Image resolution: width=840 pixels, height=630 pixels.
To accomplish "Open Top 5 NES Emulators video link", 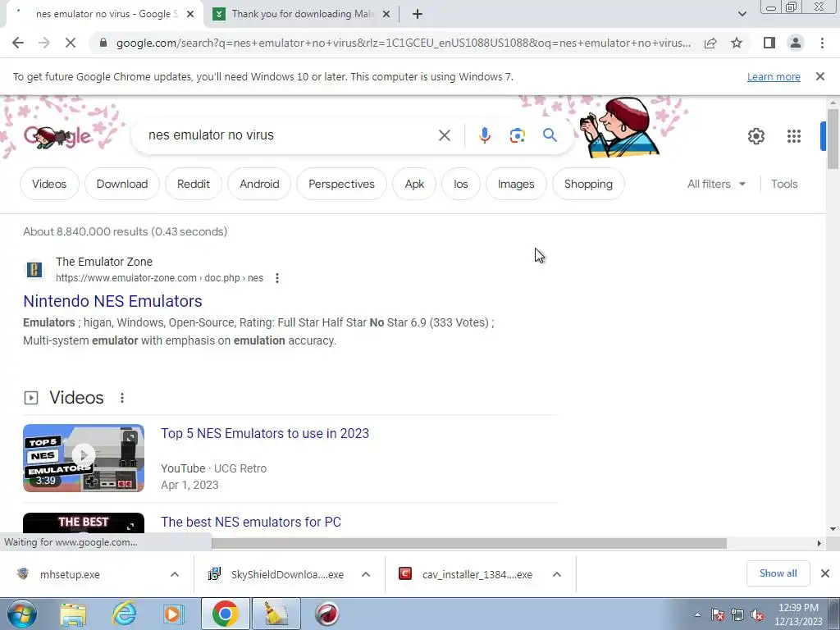I will click(x=265, y=433).
